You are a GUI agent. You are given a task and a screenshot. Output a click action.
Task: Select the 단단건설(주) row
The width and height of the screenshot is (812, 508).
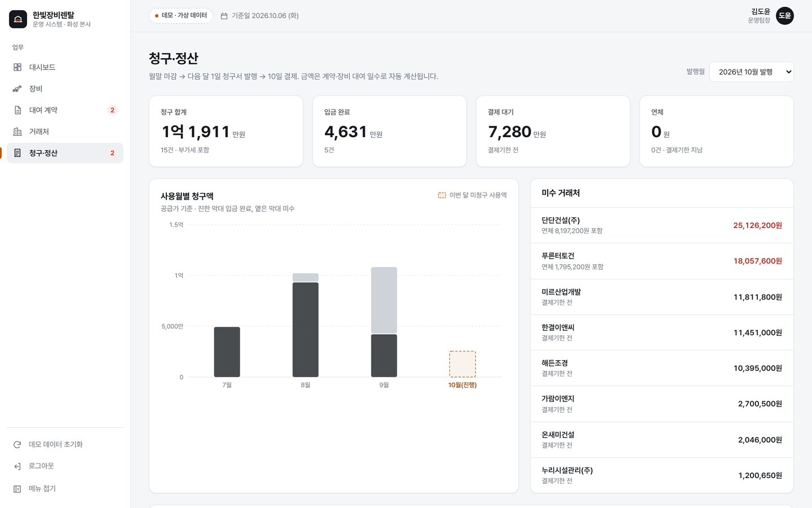coord(662,225)
